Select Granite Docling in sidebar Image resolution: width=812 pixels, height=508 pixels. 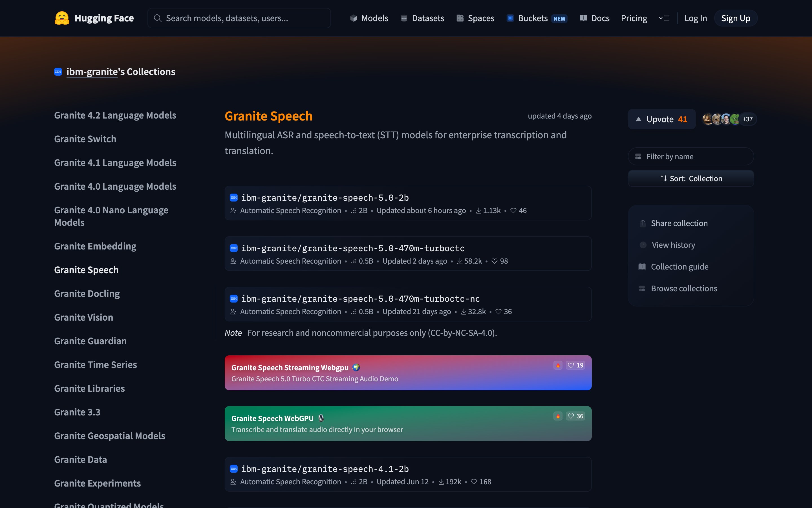pyautogui.click(x=87, y=293)
